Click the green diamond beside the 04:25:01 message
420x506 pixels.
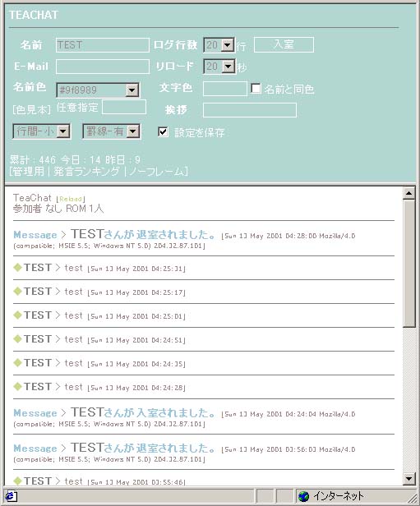click(18, 315)
